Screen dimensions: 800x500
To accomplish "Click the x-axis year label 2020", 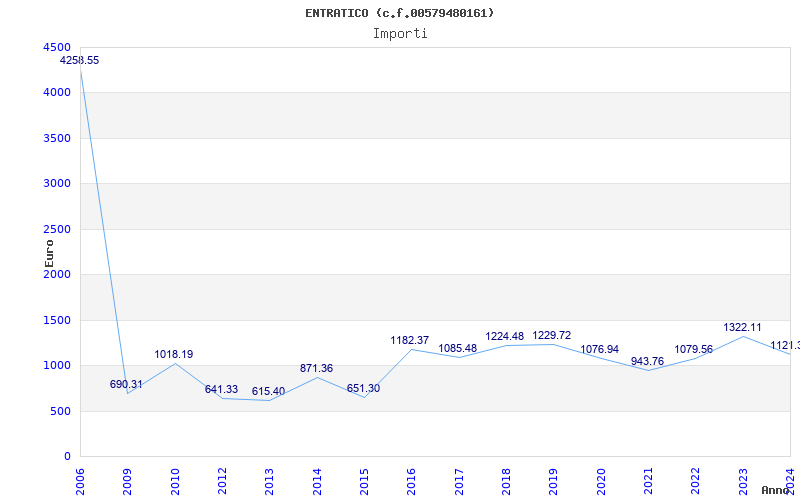I will [x=601, y=482].
